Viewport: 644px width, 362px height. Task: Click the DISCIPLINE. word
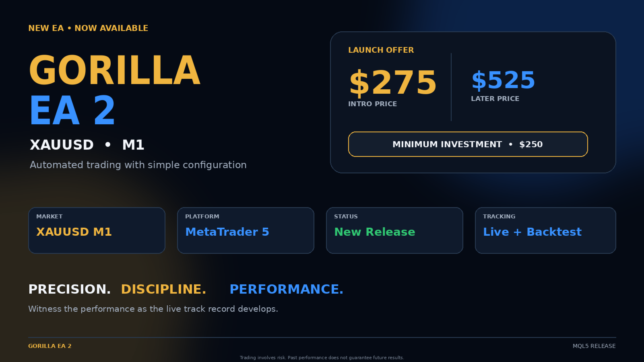(x=163, y=289)
